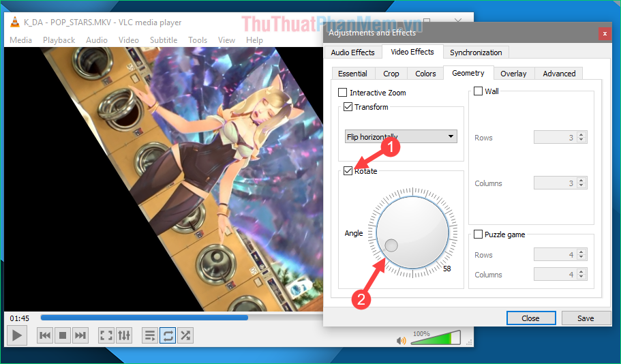The image size is (621, 364).
Task: Select the Video Effects tab
Action: point(412,52)
